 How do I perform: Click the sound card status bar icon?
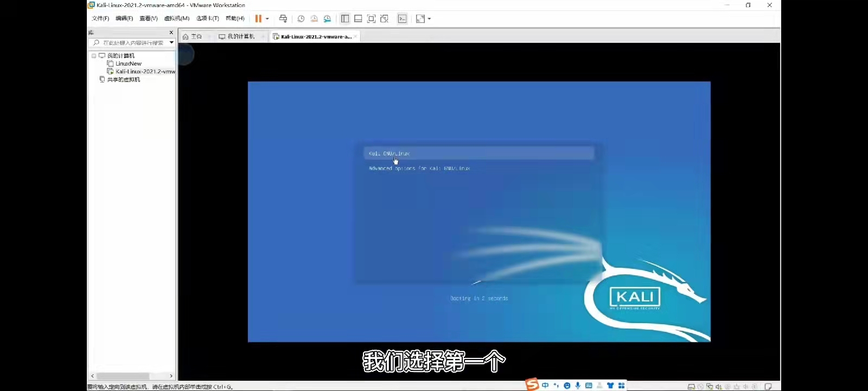point(718,387)
